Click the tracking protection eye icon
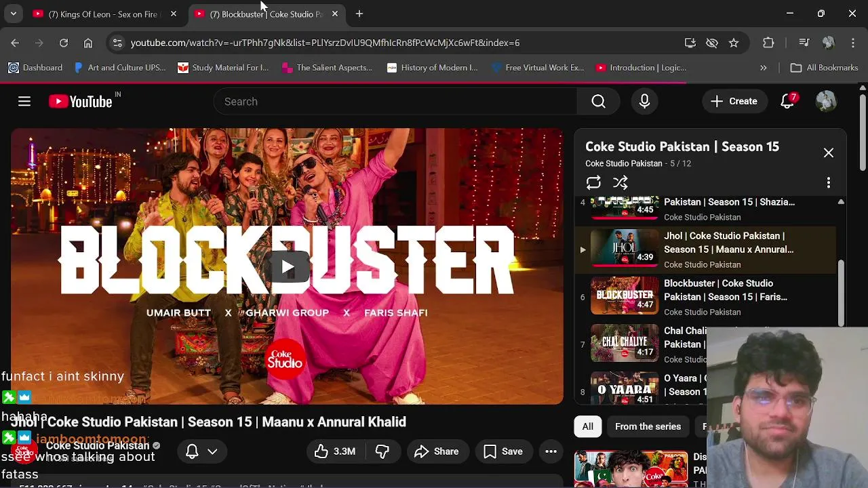Image resolution: width=868 pixels, height=488 pixels. point(712,43)
